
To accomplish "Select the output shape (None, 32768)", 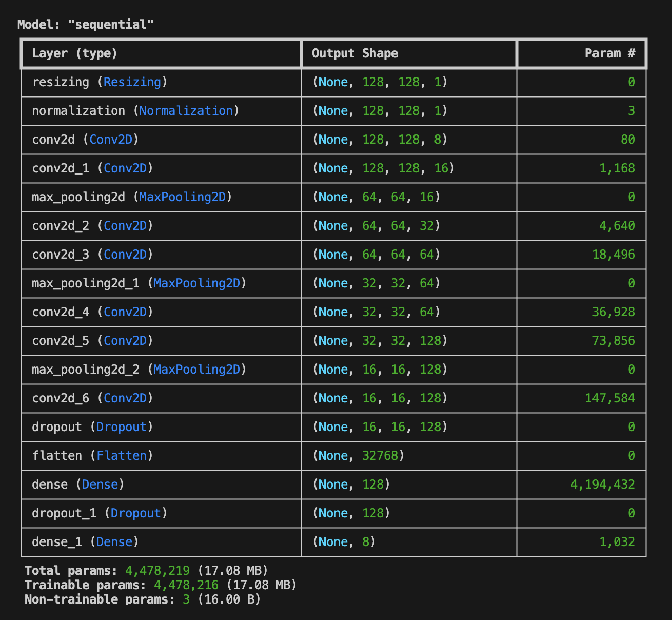I will tap(352, 456).
